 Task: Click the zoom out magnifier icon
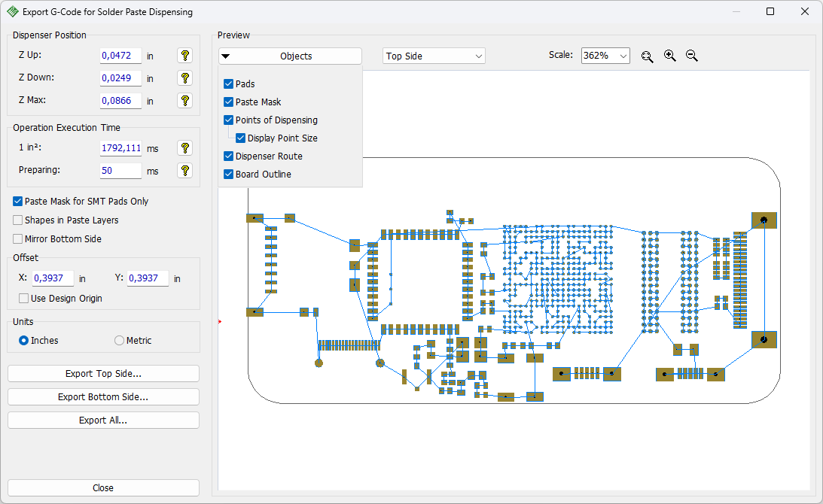click(x=692, y=56)
